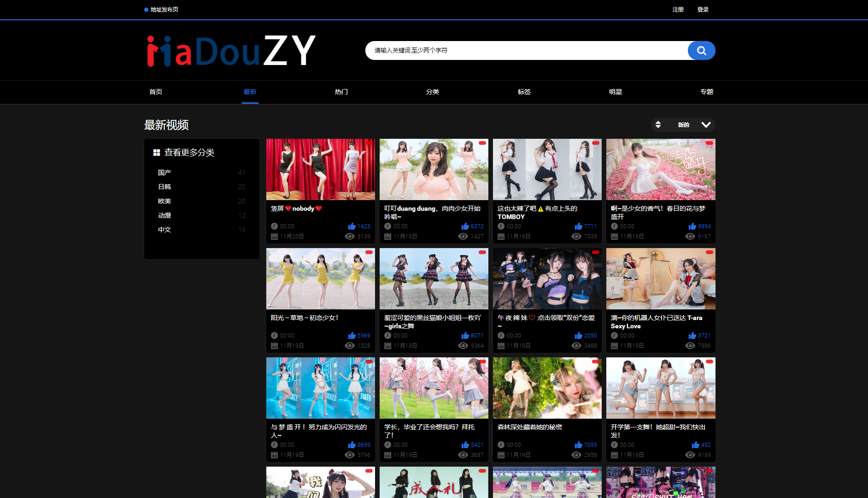
Task: Switch to the 热门 tab
Action: [341, 92]
